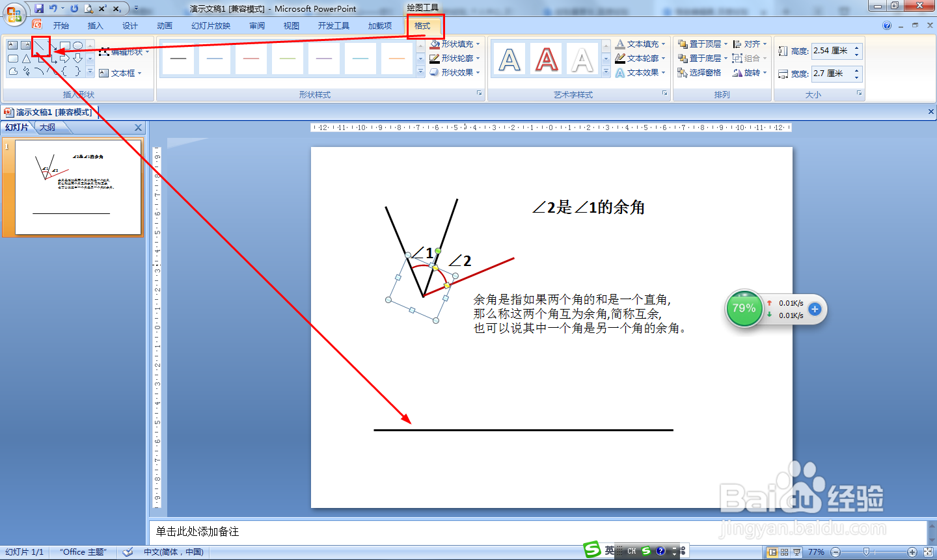Open 旋转 rotate dropdown

tap(750, 72)
